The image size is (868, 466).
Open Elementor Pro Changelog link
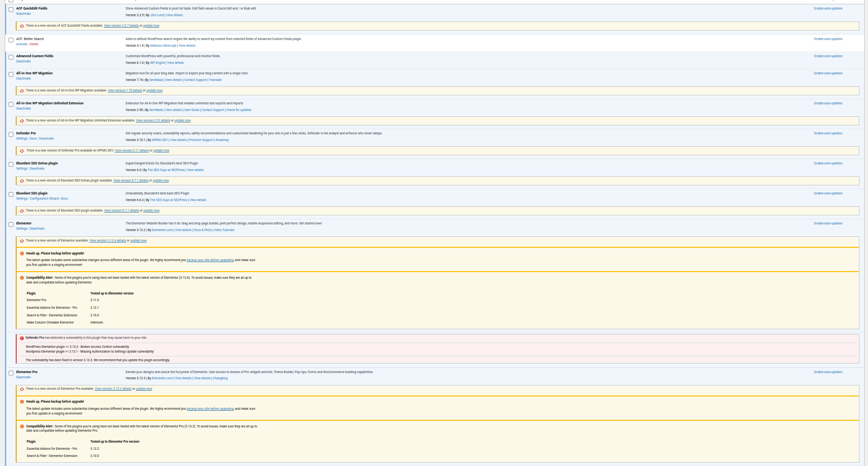click(x=220, y=378)
